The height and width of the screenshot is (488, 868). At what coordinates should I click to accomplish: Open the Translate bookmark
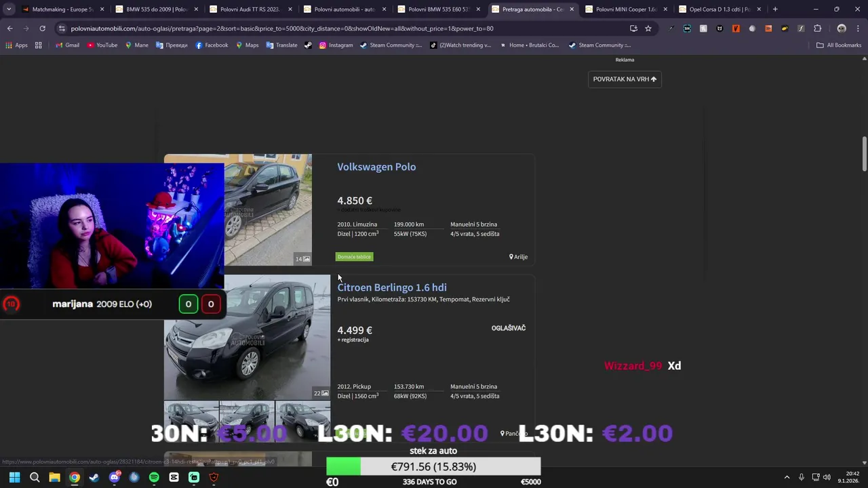pyautogui.click(x=282, y=45)
